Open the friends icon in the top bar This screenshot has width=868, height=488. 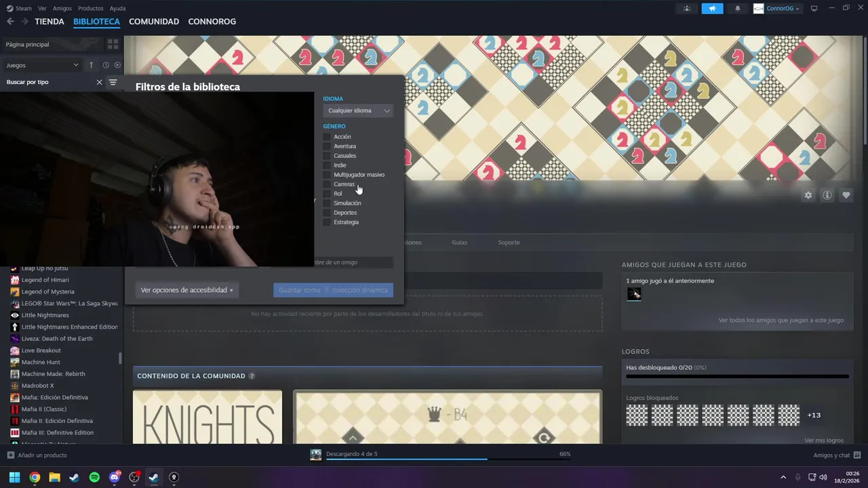[687, 9]
